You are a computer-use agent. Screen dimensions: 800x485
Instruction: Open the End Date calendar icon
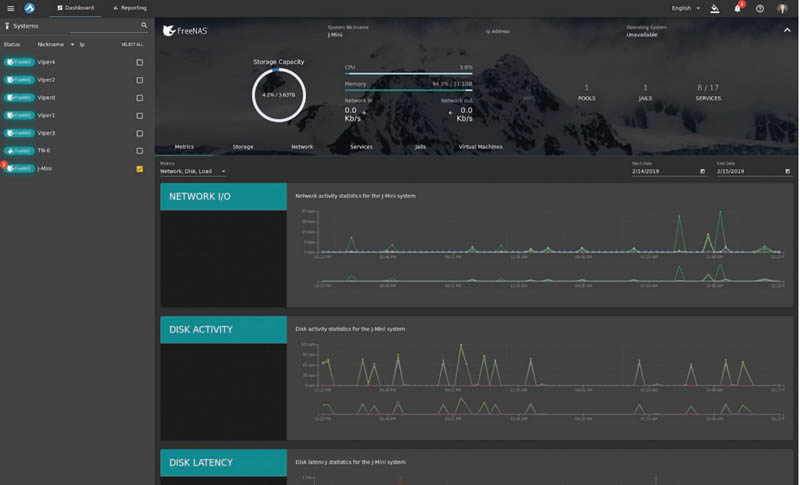(x=787, y=171)
